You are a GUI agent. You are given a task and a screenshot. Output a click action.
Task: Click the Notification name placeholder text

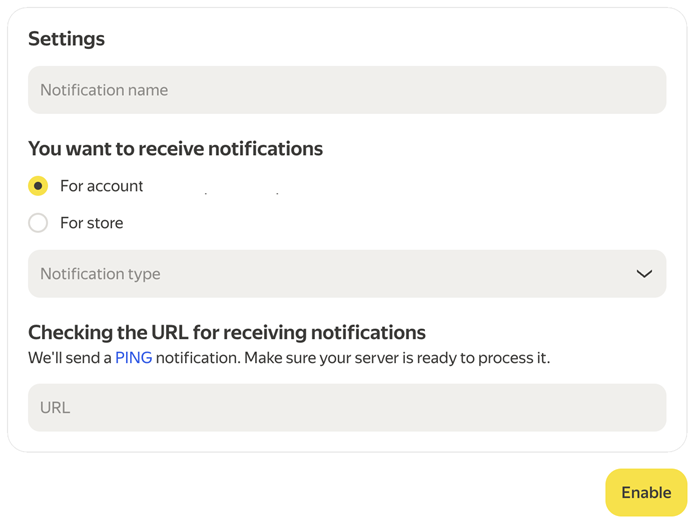click(x=104, y=90)
